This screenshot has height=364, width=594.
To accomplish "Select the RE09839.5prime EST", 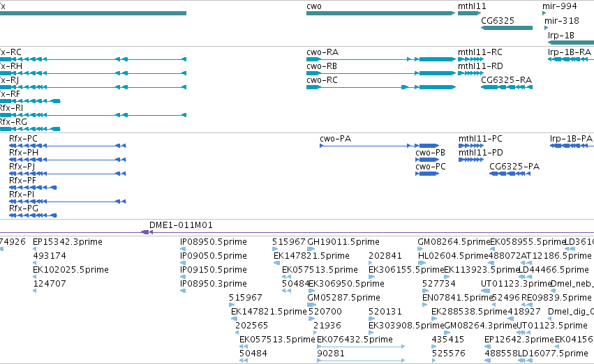I will 556,298.
